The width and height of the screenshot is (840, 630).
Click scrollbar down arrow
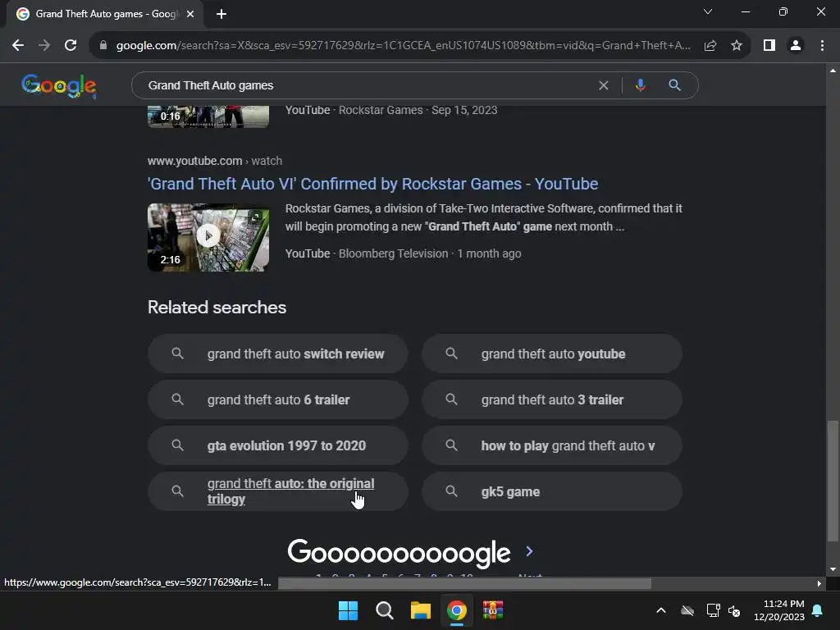coord(833,569)
